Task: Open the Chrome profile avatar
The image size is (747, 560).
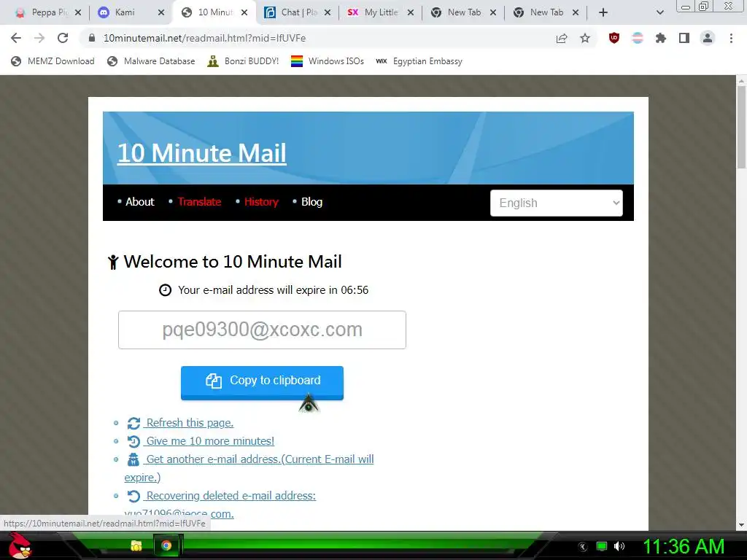Action: point(708,38)
